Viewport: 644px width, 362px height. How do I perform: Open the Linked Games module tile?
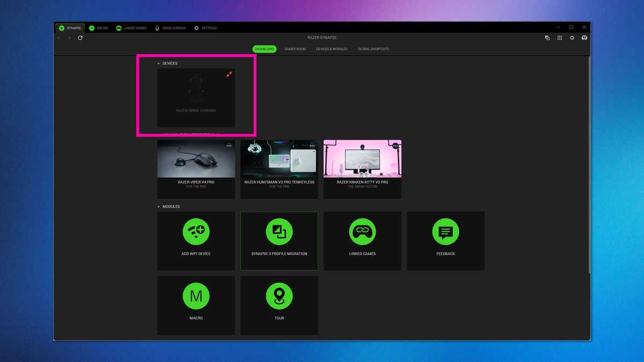click(x=362, y=241)
